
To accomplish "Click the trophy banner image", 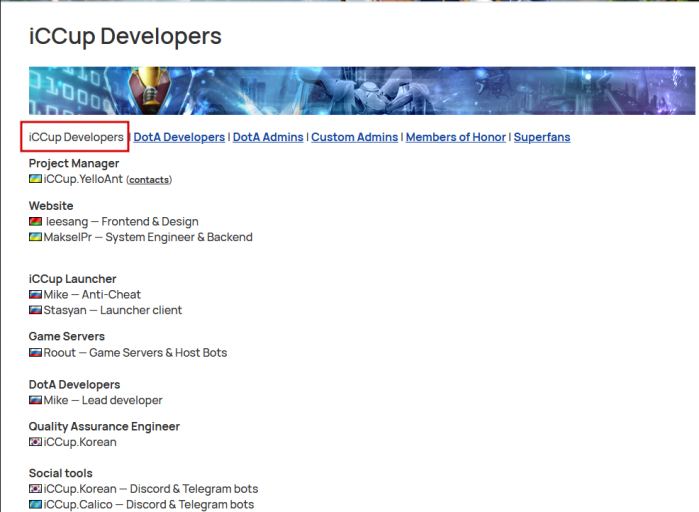I will click(x=362, y=91).
